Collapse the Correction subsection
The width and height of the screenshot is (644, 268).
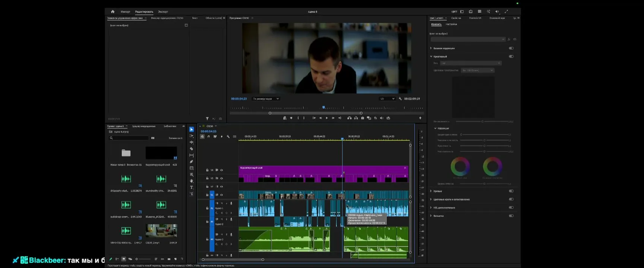click(x=435, y=128)
